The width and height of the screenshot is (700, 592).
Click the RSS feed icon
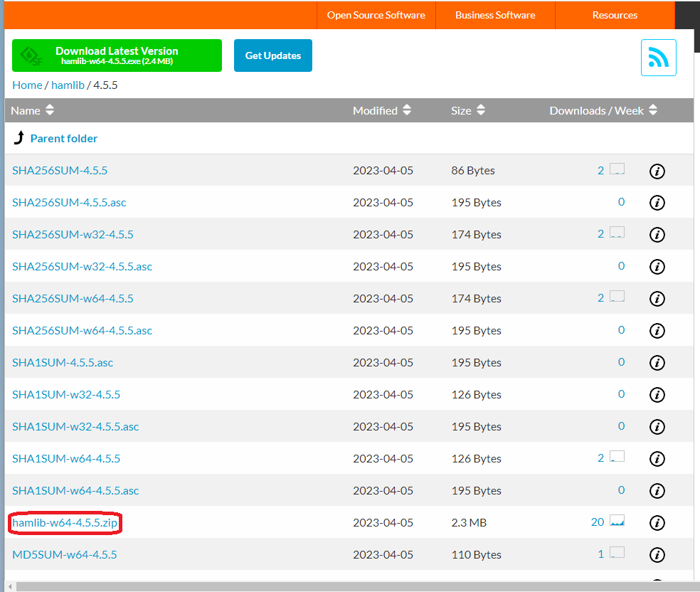coord(659,58)
